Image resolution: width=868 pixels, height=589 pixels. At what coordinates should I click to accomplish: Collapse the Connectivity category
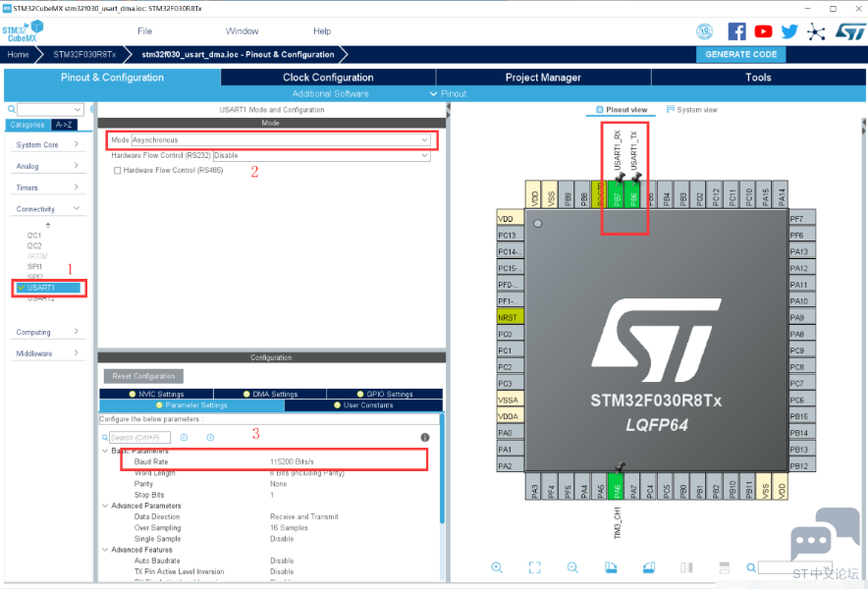[47, 209]
